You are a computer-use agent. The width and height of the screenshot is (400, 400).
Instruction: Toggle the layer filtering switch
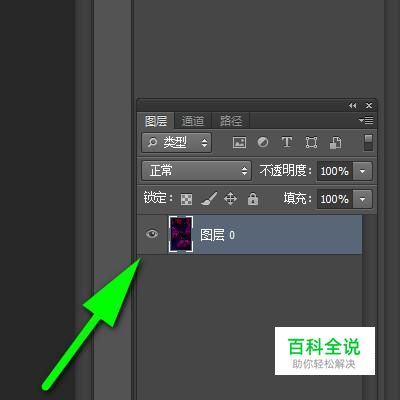368,143
